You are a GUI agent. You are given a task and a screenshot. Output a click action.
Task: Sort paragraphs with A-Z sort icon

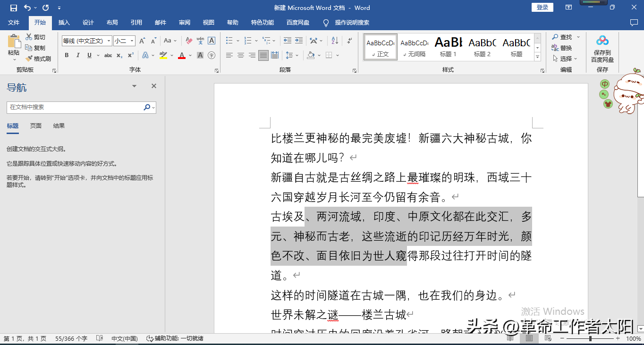click(x=335, y=41)
